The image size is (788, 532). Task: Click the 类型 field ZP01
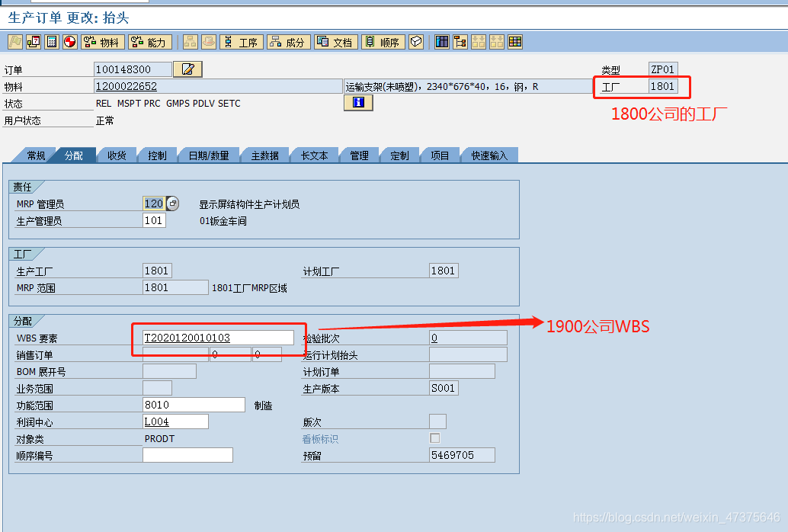coord(663,69)
